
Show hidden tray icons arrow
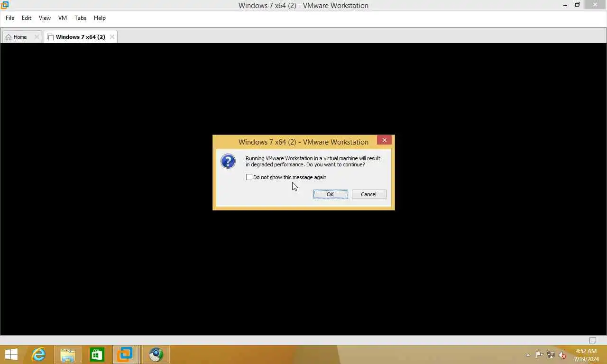(x=528, y=355)
